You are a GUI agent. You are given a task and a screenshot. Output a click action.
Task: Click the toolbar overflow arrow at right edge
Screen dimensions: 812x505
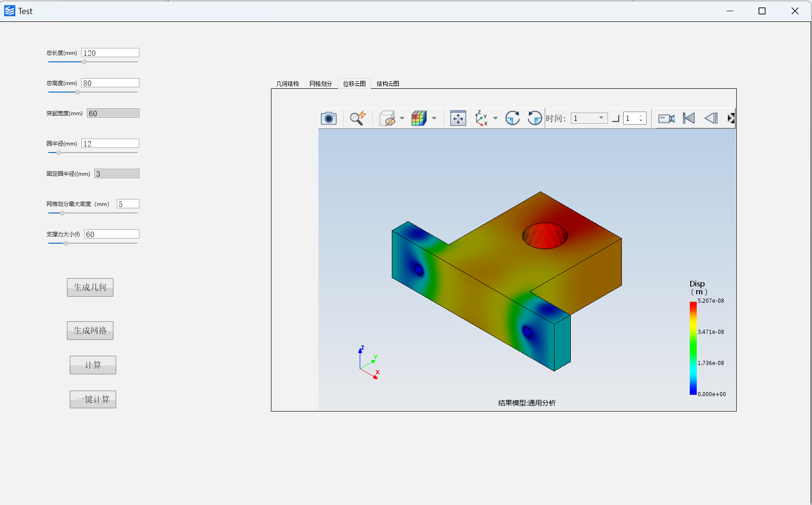point(731,119)
